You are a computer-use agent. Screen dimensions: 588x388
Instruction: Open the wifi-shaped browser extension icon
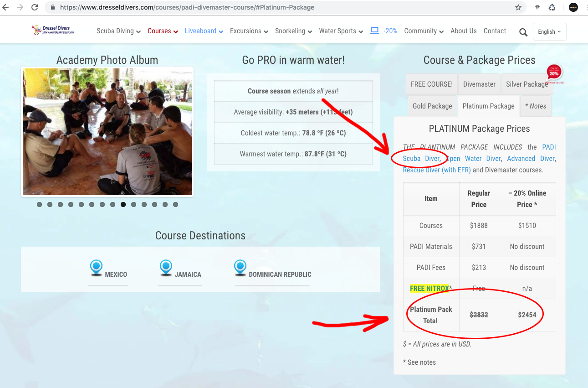pyautogui.click(x=538, y=7)
